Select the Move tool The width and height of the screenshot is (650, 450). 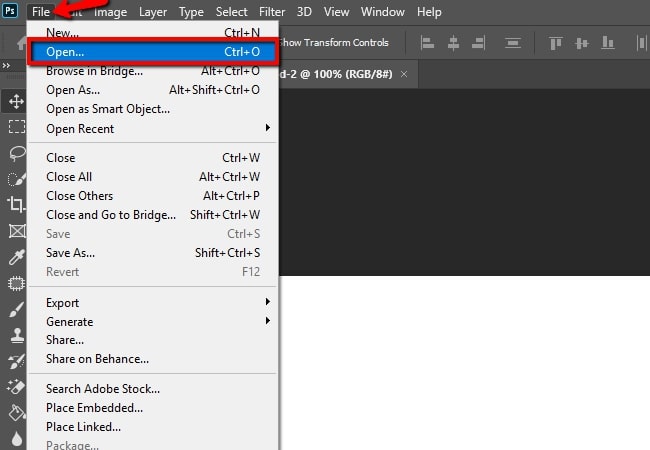[x=16, y=101]
